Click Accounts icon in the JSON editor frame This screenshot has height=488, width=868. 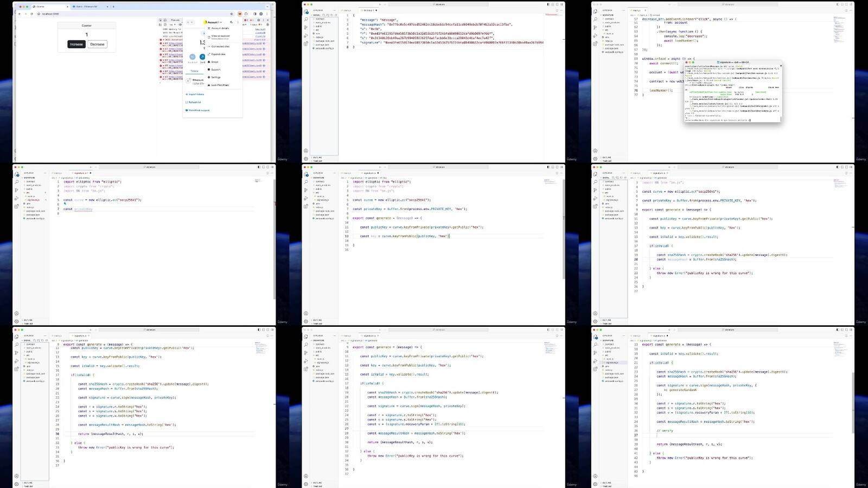click(x=306, y=151)
